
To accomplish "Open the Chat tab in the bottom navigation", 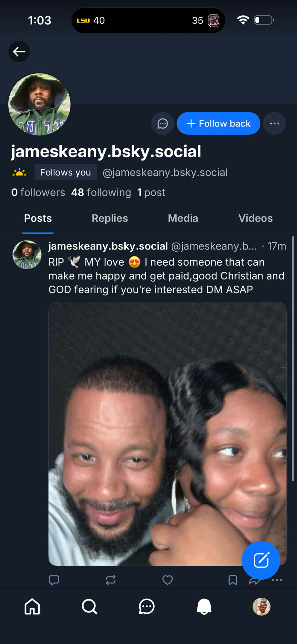I will (x=147, y=607).
